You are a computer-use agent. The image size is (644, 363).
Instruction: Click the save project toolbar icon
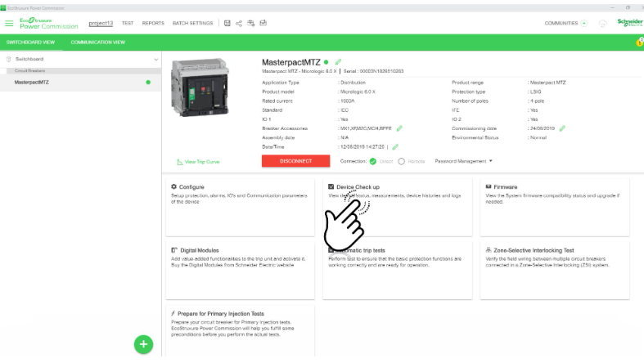227,24
